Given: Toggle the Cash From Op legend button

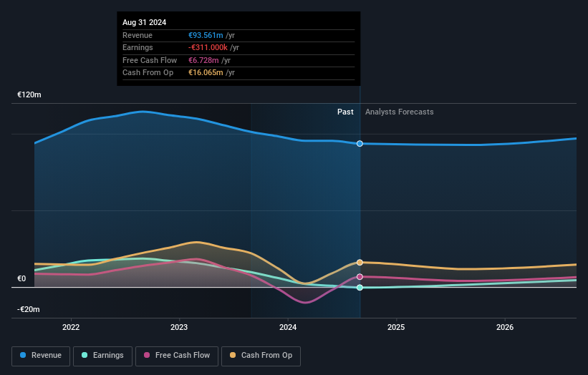Looking at the screenshot, I should click(x=261, y=356).
